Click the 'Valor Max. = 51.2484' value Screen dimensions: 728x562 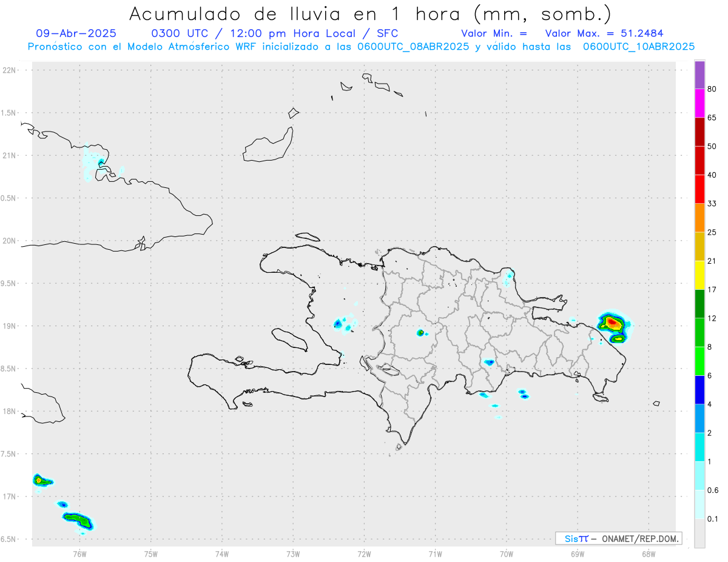[604, 33]
